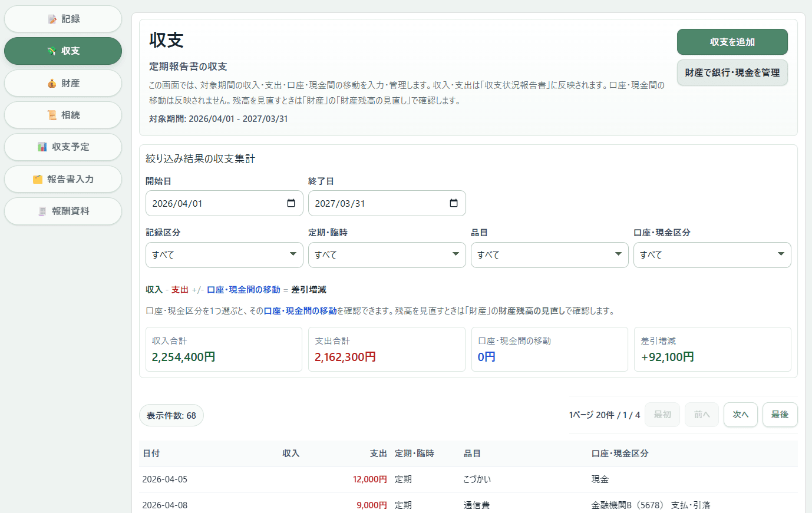812x513 pixels.
Task: Click the 口座・現金間の移動 summary card
Action: coord(550,349)
